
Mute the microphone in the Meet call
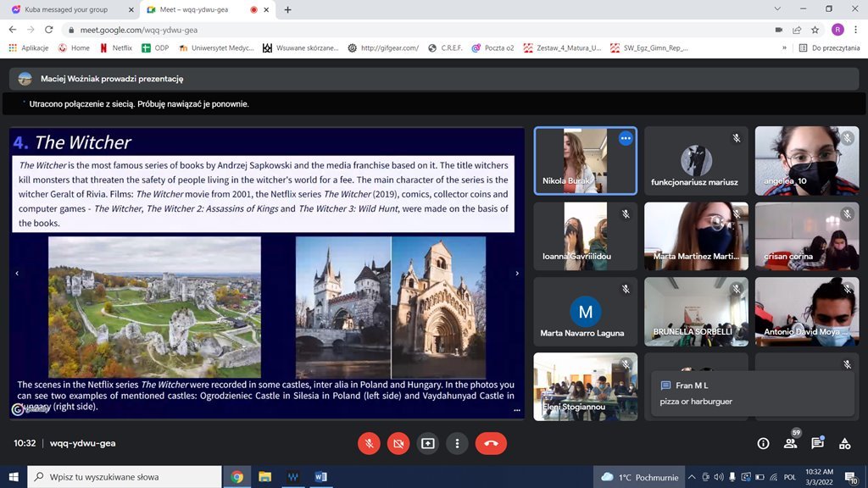click(369, 443)
